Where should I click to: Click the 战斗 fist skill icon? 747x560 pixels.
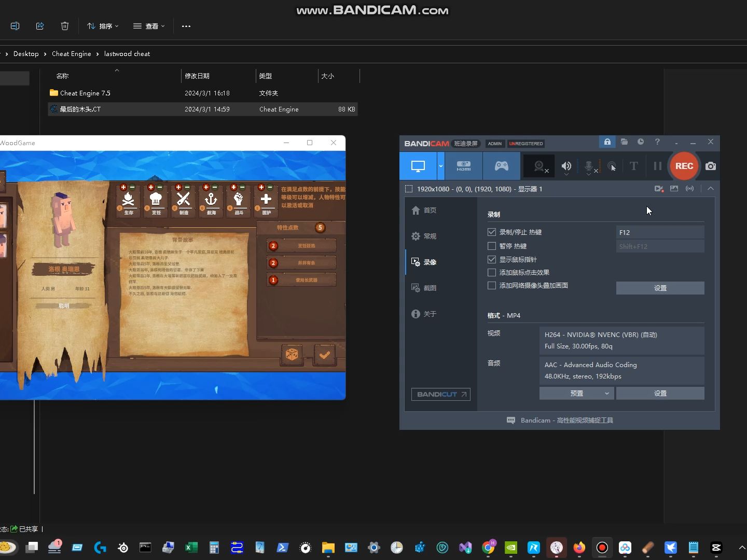[x=239, y=200]
